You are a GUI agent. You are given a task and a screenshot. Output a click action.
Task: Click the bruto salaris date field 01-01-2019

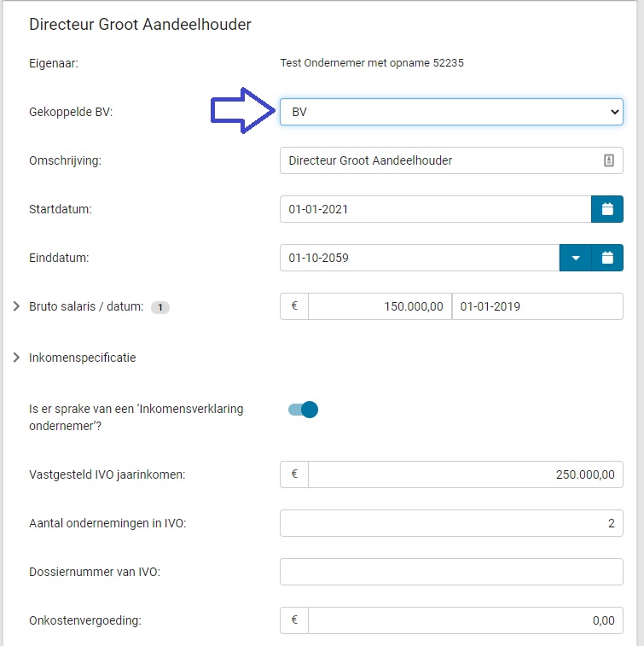tap(537, 306)
